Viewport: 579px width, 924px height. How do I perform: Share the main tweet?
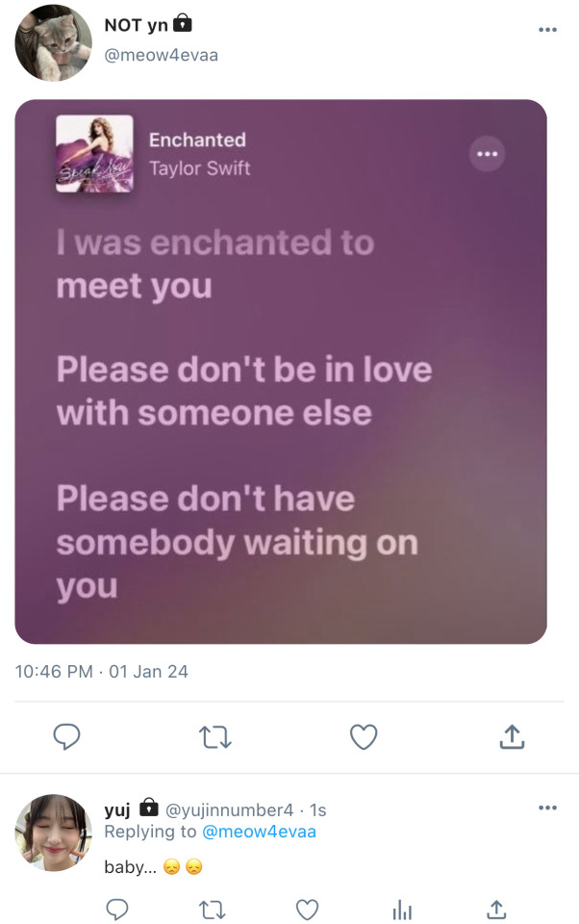[512, 737]
